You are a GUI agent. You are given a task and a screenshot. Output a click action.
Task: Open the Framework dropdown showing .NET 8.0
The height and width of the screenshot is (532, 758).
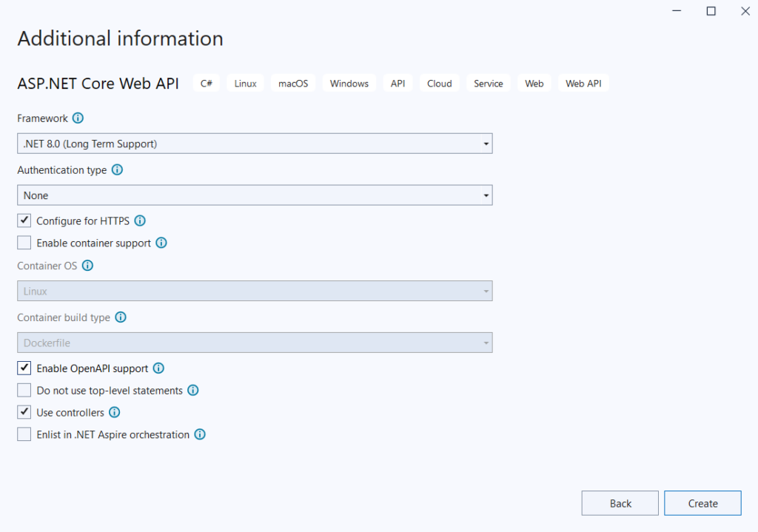click(x=255, y=144)
